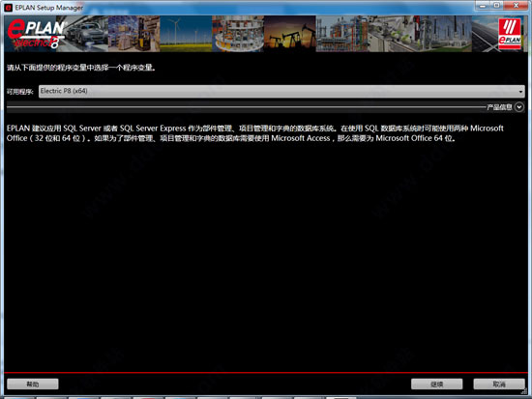Open the available programs combo box
Screen dimensions: 532x399
pos(281,91)
